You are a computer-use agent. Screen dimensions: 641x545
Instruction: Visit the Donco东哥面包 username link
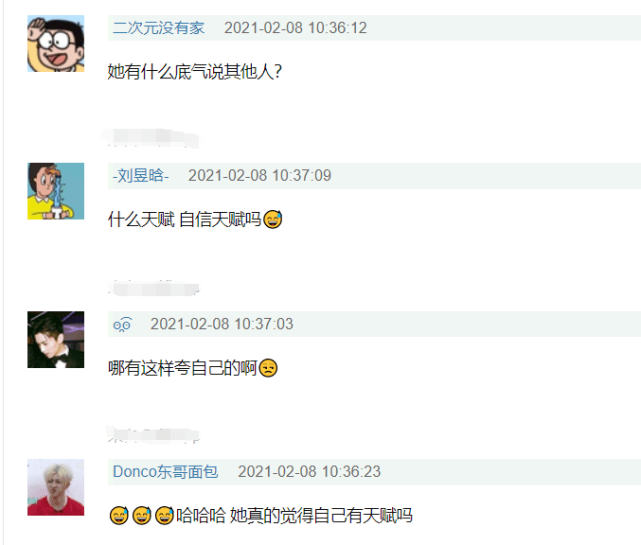[x=165, y=472]
